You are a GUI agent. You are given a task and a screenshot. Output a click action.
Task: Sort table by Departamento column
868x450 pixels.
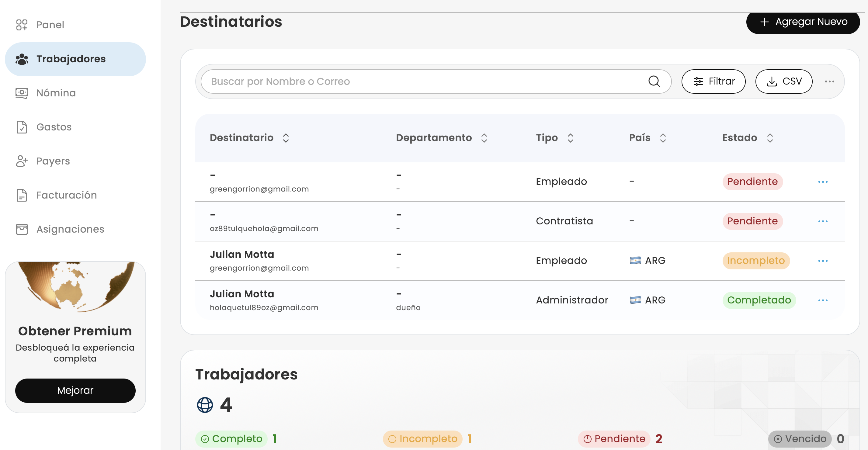point(484,138)
